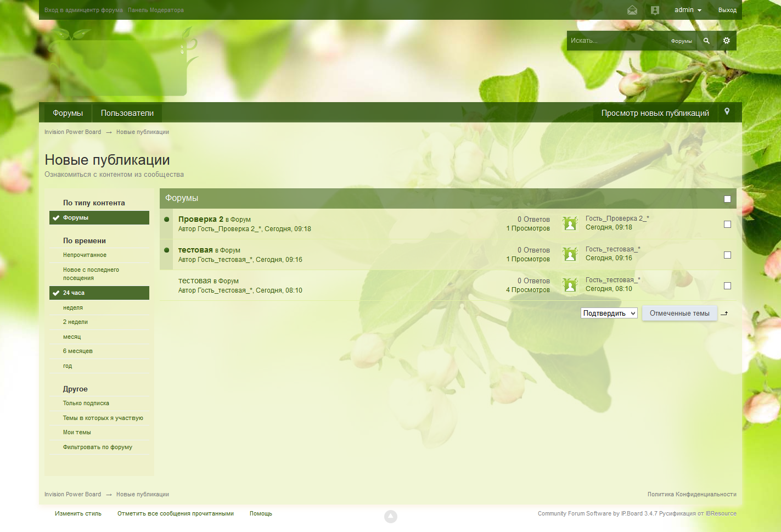Viewport: 781px width, 532px height.
Task: Check the box for topic Проверка 2
Action: tap(727, 224)
